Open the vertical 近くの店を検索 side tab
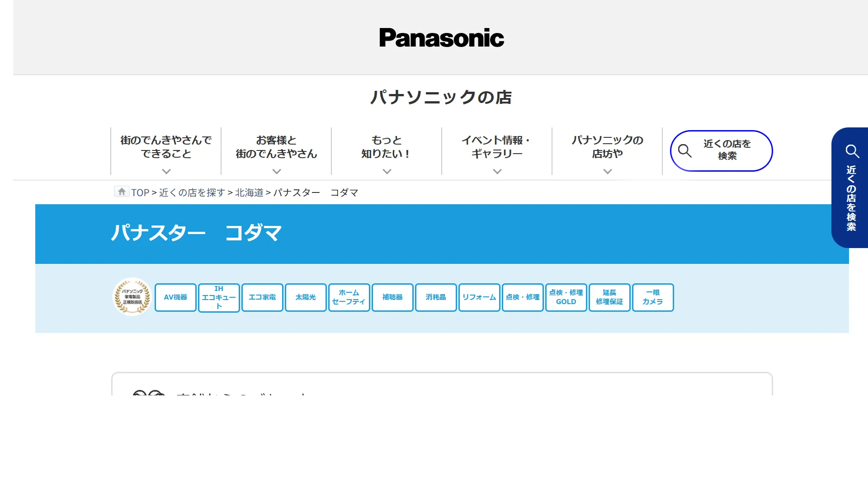The width and height of the screenshot is (868, 488). point(850,188)
